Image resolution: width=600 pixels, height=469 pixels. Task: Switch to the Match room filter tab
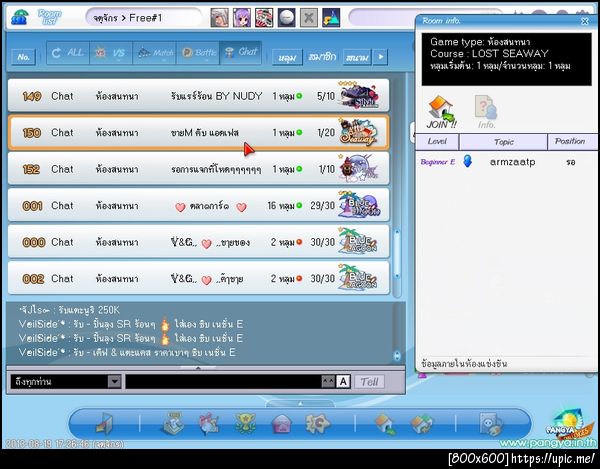pyautogui.click(x=154, y=53)
